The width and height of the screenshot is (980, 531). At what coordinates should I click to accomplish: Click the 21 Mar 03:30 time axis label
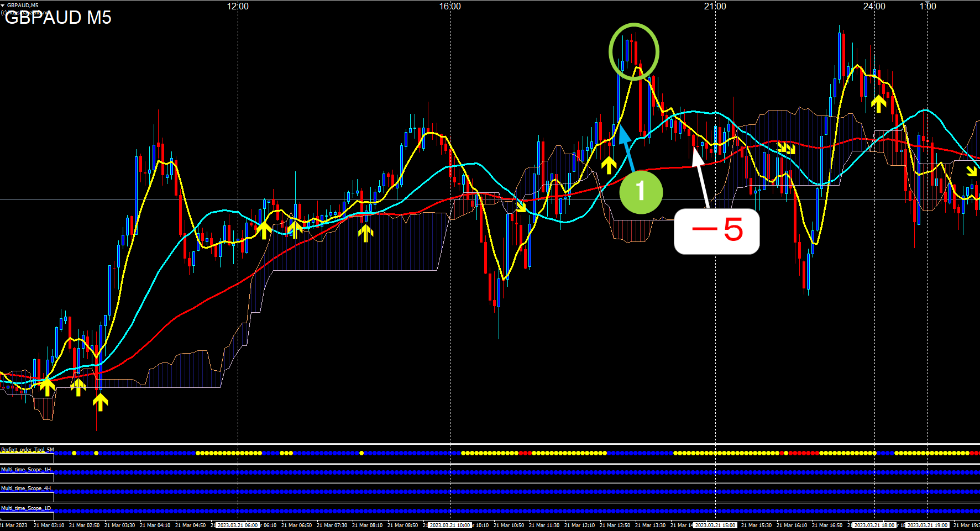tap(119, 525)
